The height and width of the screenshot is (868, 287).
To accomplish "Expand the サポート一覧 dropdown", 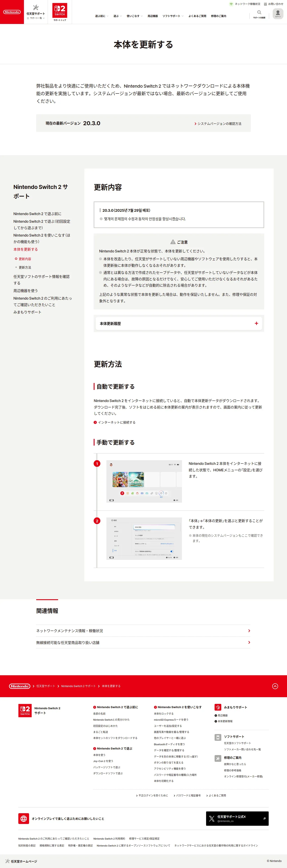I will (36, 18).
